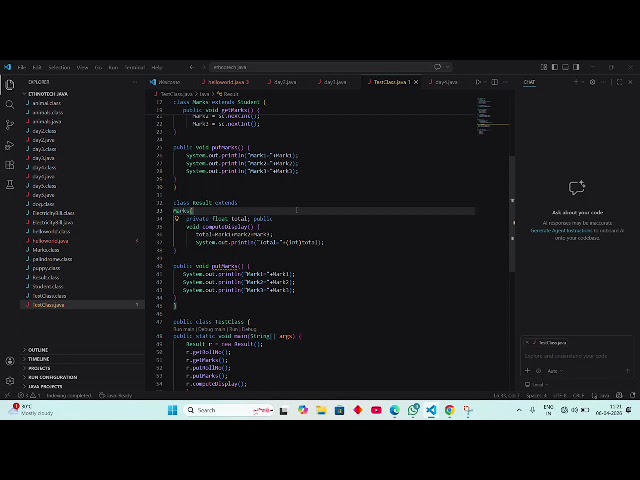The height and width of the screenshot is (480, 640).
Task: Go back with the navigation arrow
Action: (x=192, y=67)
